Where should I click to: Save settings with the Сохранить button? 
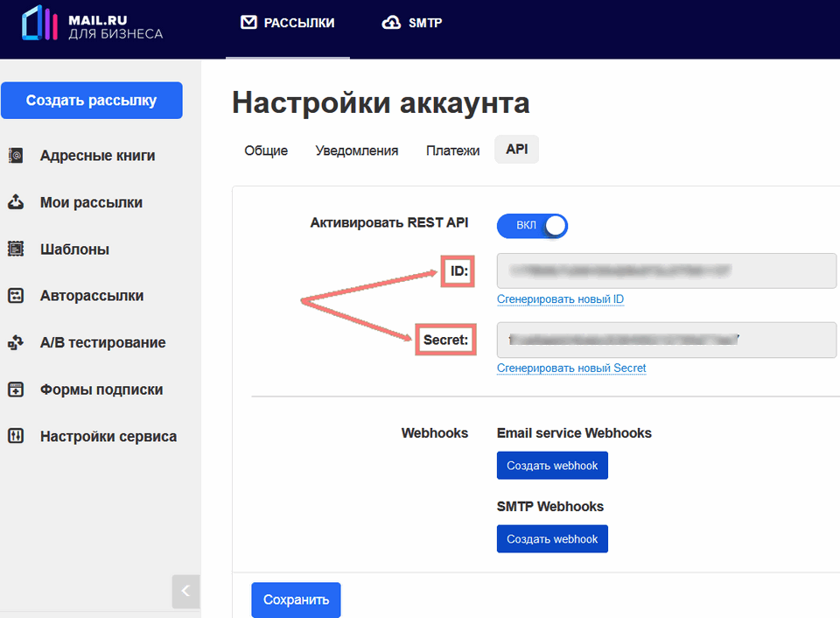[x=296, y=600]
